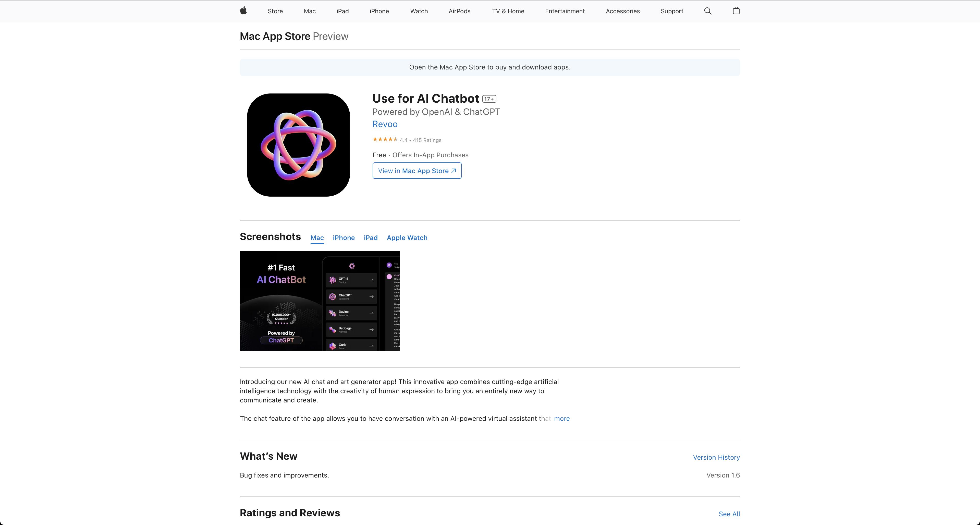Switch to the iPad screenshots tab
Viewport: 980px width, 525px height.
(x=371, y=237)
